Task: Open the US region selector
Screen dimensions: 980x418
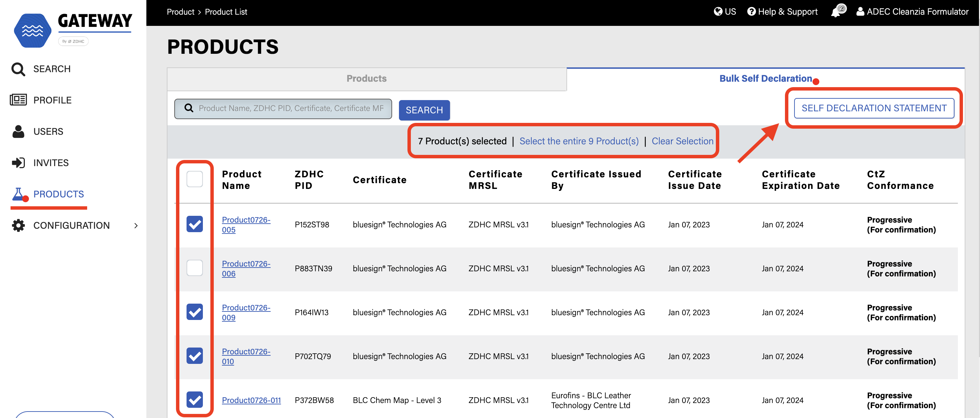Action: (725, 12)
